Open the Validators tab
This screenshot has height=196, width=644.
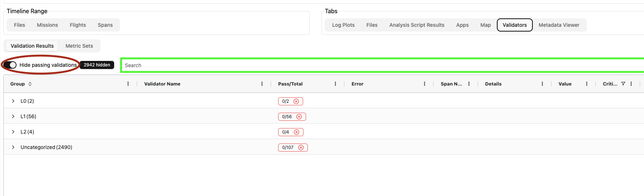(x=515, y=25)
